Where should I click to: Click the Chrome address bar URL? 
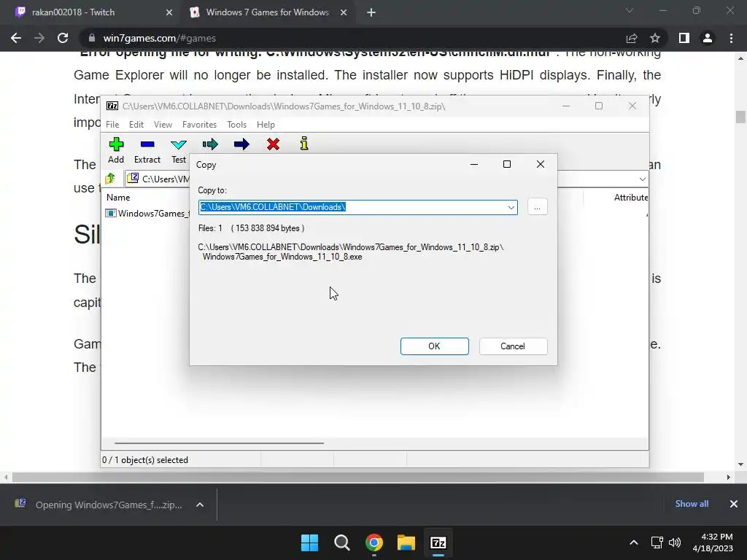160,38
